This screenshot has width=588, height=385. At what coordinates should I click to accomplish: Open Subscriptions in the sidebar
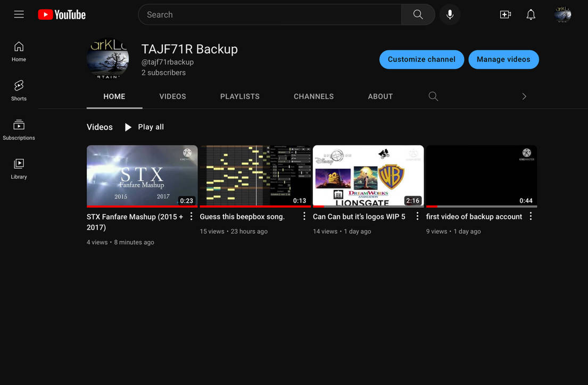(19, 130)
